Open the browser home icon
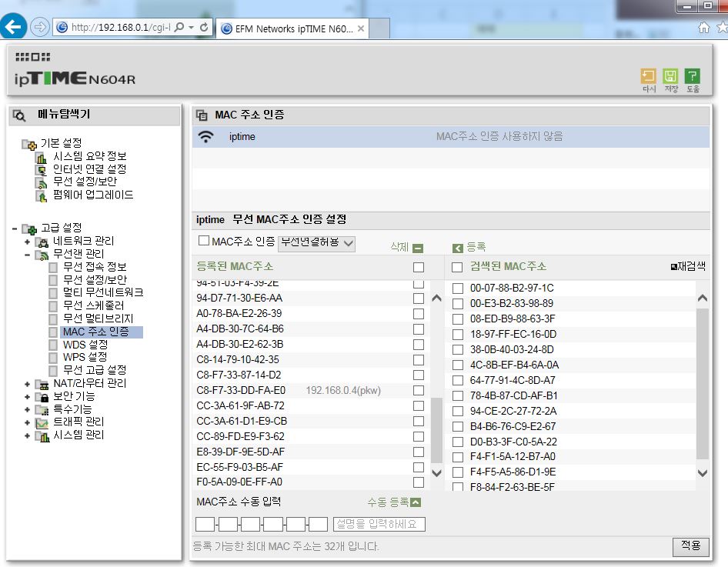Viewport: 728px width, 567px height. 703,28
